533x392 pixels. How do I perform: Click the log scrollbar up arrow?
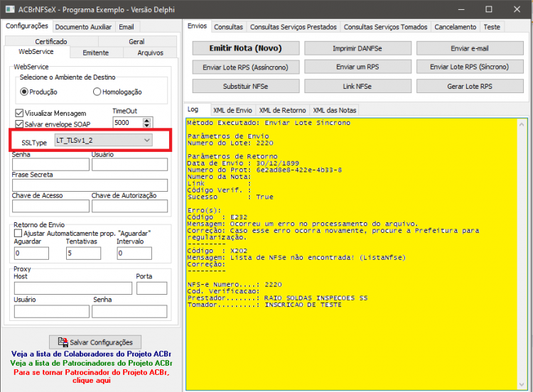(522, 124)
